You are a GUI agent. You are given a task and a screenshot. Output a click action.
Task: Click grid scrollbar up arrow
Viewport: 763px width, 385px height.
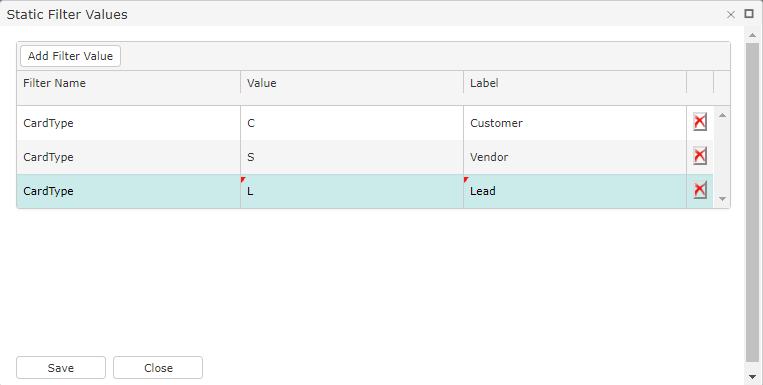(x=722, y=115)
